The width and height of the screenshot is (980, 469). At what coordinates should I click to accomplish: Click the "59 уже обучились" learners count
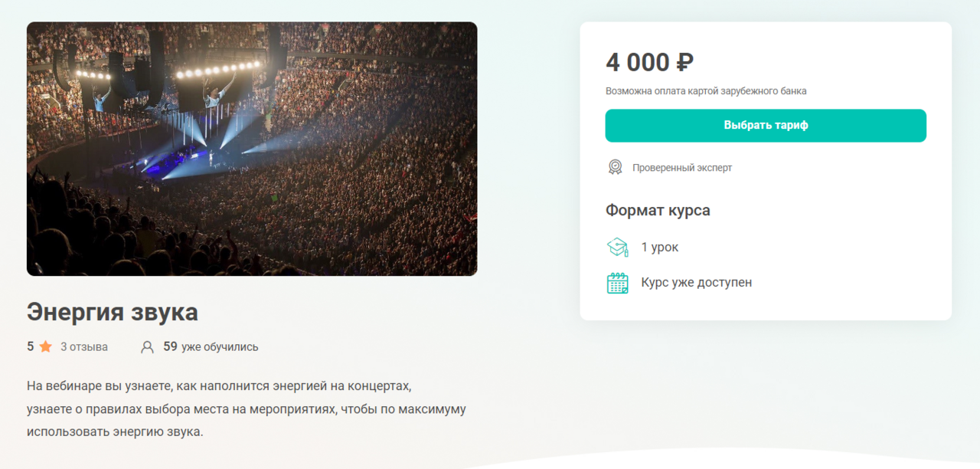tap(211, 347)
